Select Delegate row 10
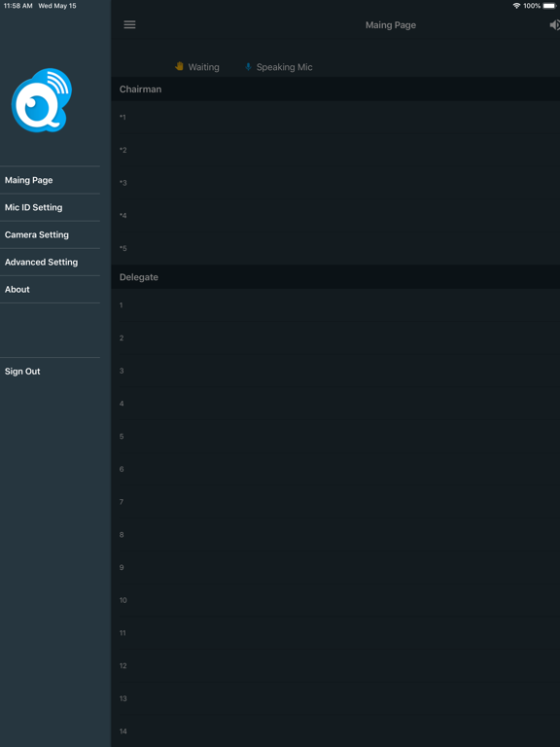Image resolution: width=560 pixels, height=747 pixels. tap(335, 600)
